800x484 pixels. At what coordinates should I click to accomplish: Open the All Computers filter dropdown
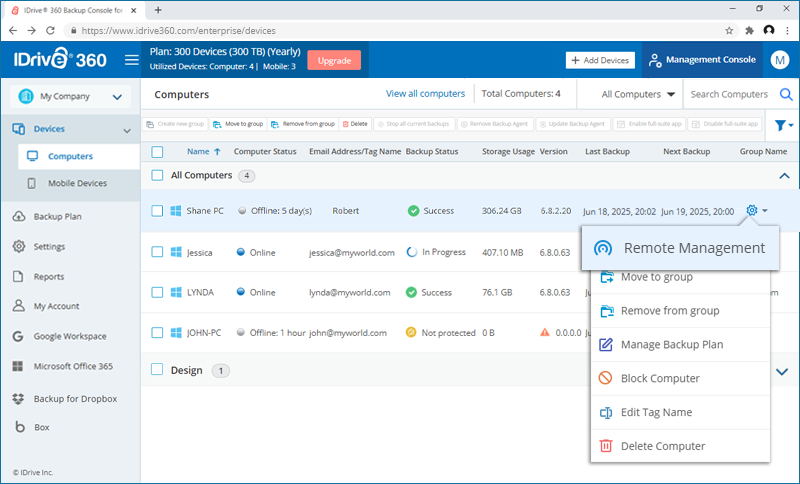(638, 94)
